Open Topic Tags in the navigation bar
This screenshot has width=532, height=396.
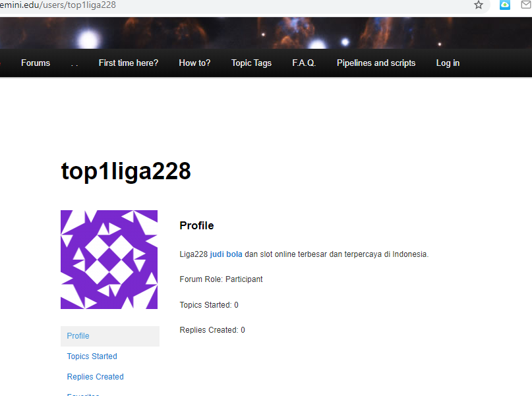click(x=251, y=63)
